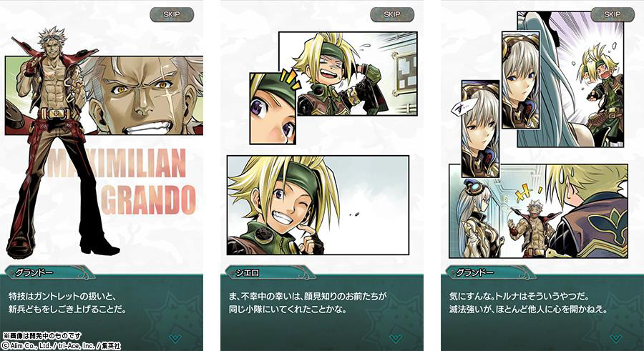Tap the advance arrow in Shiero's dialogue box
Screen dimensions: 644x351
coord(396,338)
